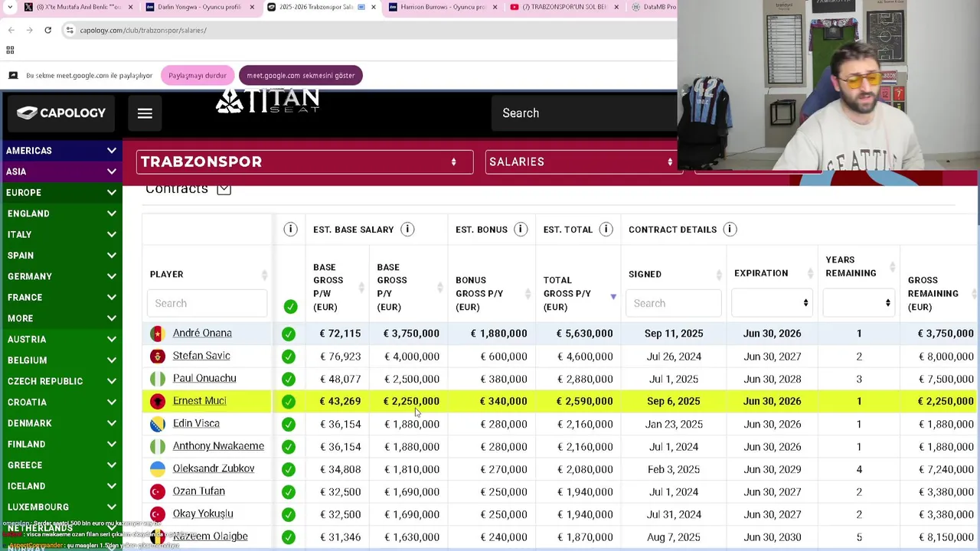Click the Signed search field
The height and width of the screenshot is (551, 980).
tap(674, 303)
